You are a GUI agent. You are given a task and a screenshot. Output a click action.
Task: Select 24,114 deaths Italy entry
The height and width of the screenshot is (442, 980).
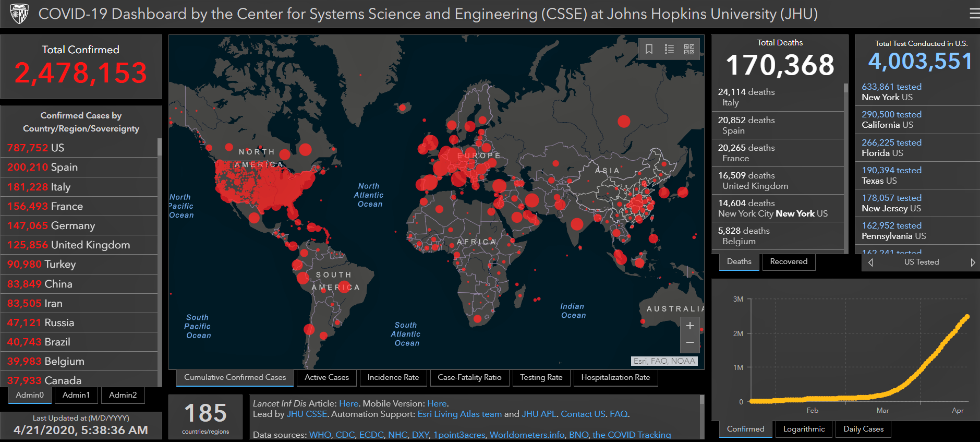[x=778, y=97]
